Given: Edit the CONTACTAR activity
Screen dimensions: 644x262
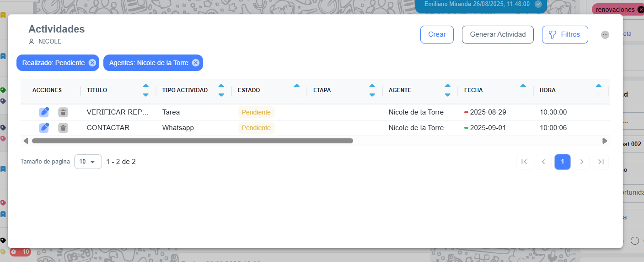Looking at the screenshot, I should [x=44, y=128].
